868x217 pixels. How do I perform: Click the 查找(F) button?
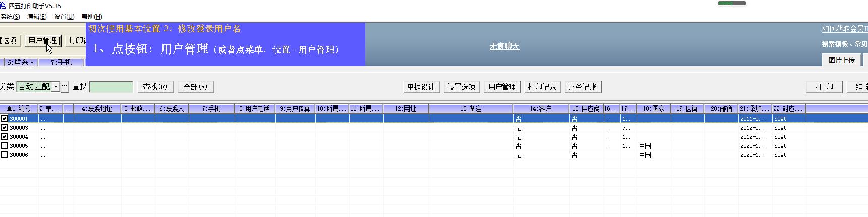[x=155, y=87]
